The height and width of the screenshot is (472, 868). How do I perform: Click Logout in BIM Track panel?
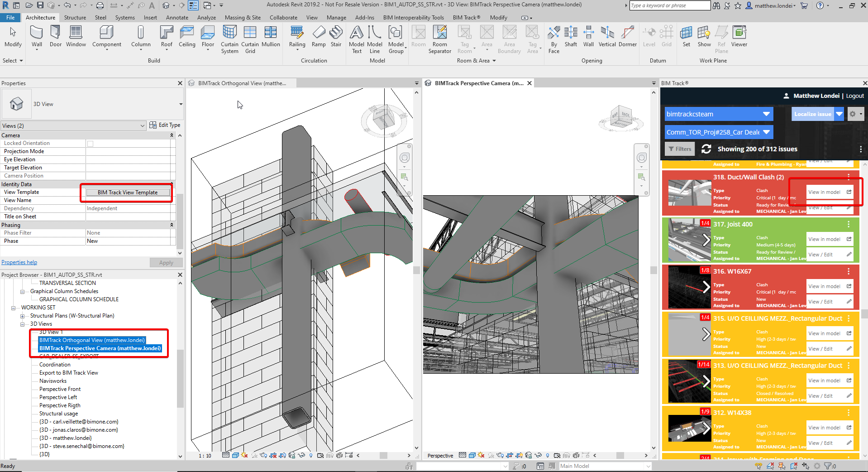click(855, 96)
